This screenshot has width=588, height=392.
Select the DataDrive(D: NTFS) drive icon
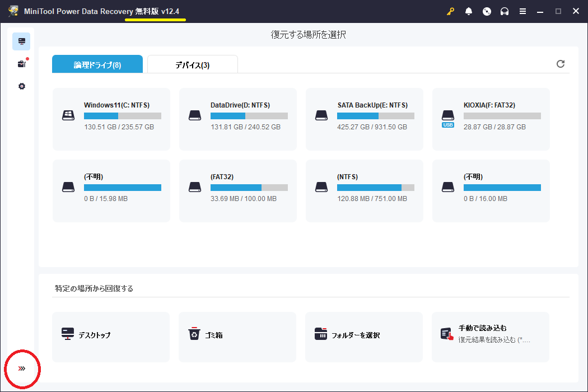tap(195, 115)
